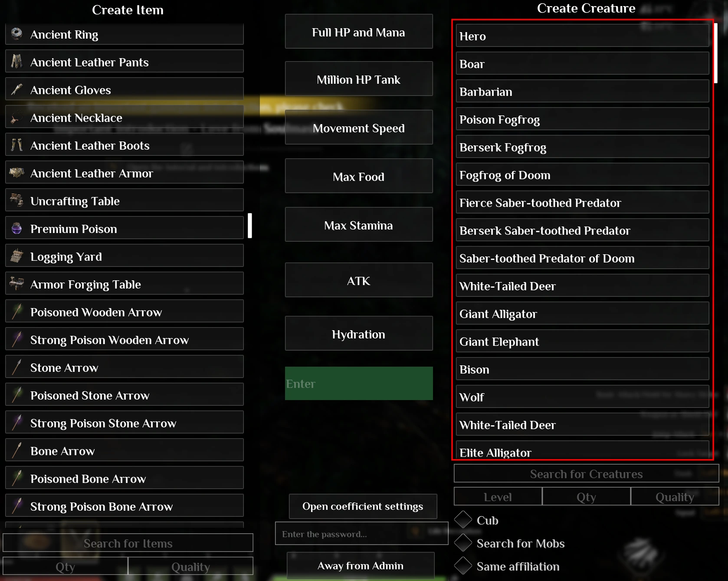Screen dimensions: 728x581
Task: Click the Poisoned Wooden Arrow icon
Action: tap(16, 312)
